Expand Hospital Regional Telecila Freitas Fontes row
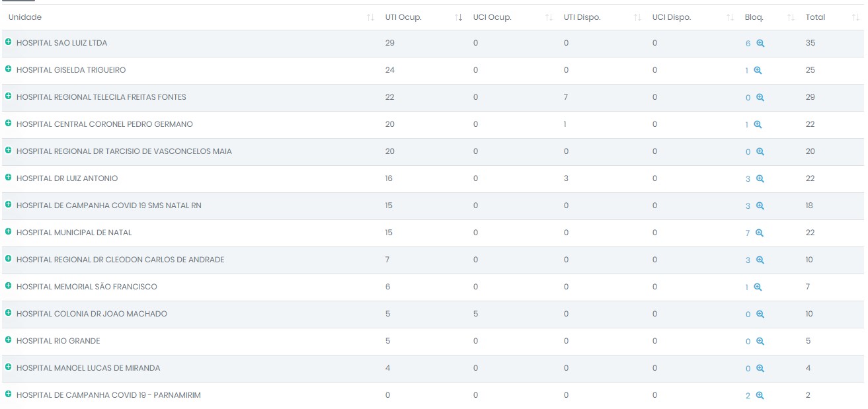The image size is (868, 409). pyautogui.click(x=9, y=96)
